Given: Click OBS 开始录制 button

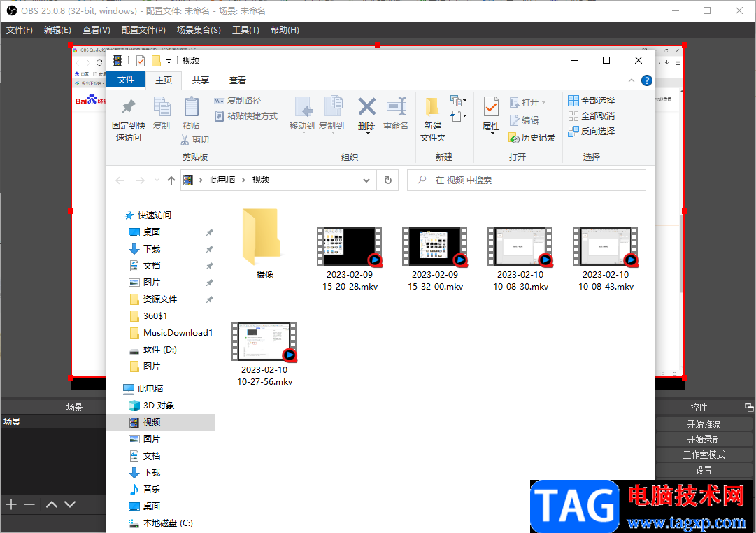Looking at the screenshot, I should click(704, 439).
